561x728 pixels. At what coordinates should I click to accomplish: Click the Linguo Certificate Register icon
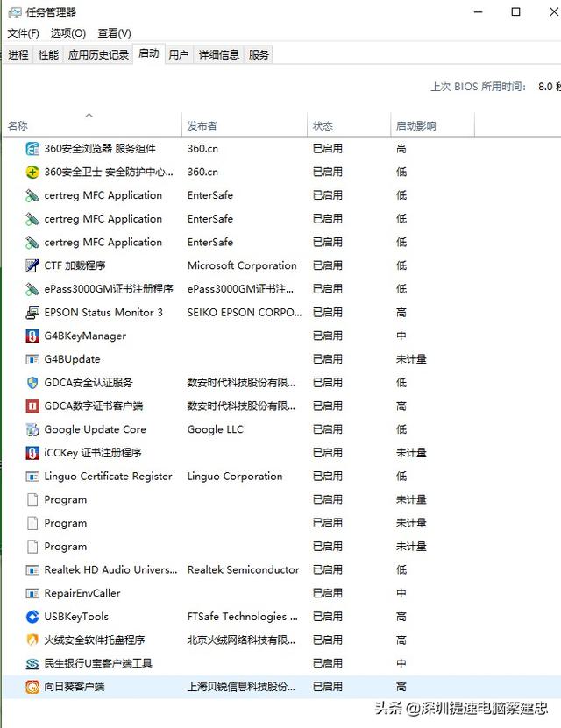pyautogui.click(x=32, y=477)
